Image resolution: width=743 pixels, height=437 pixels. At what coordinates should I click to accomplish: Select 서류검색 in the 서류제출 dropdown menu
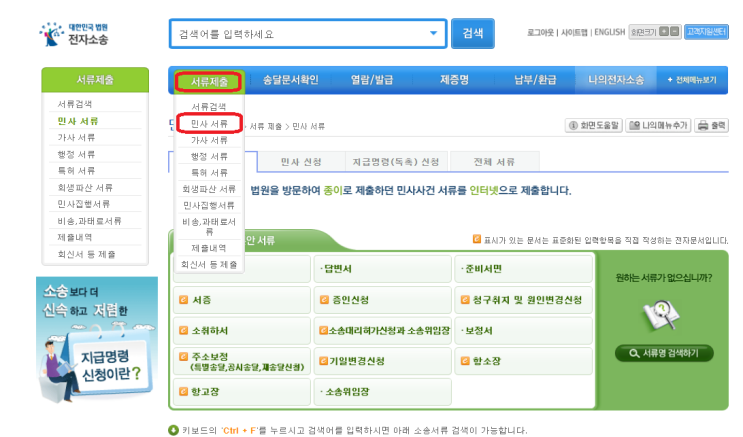tap(209, 107)
